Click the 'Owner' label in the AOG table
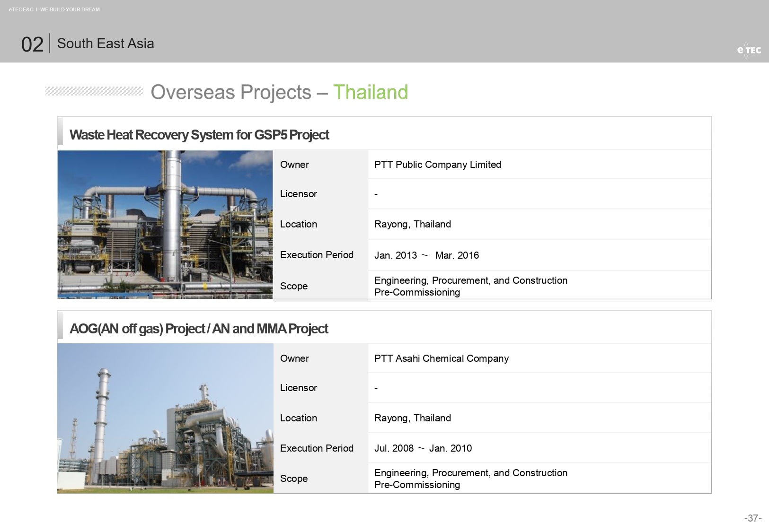Image resolution: width=769 pixels, height=532 pixels. (294, 358)
